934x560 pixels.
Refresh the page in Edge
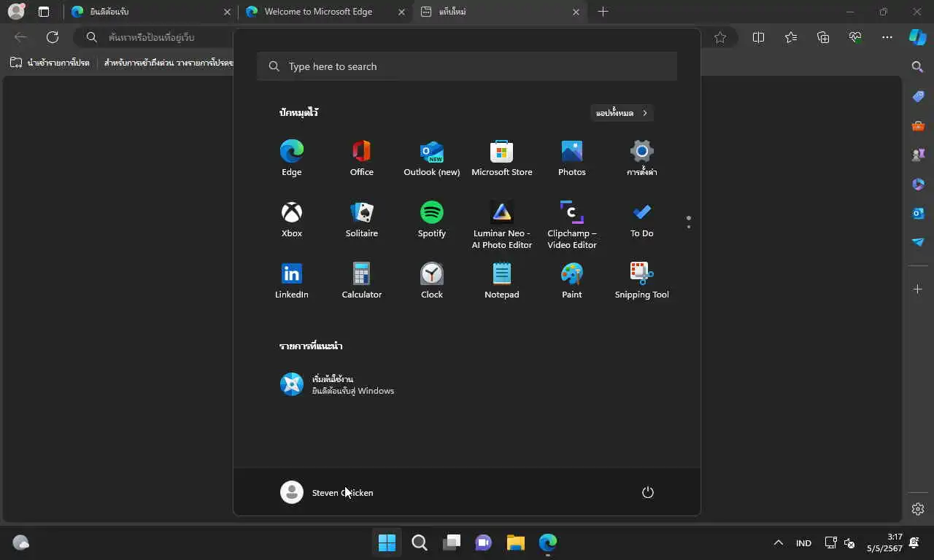click(53, 37)
